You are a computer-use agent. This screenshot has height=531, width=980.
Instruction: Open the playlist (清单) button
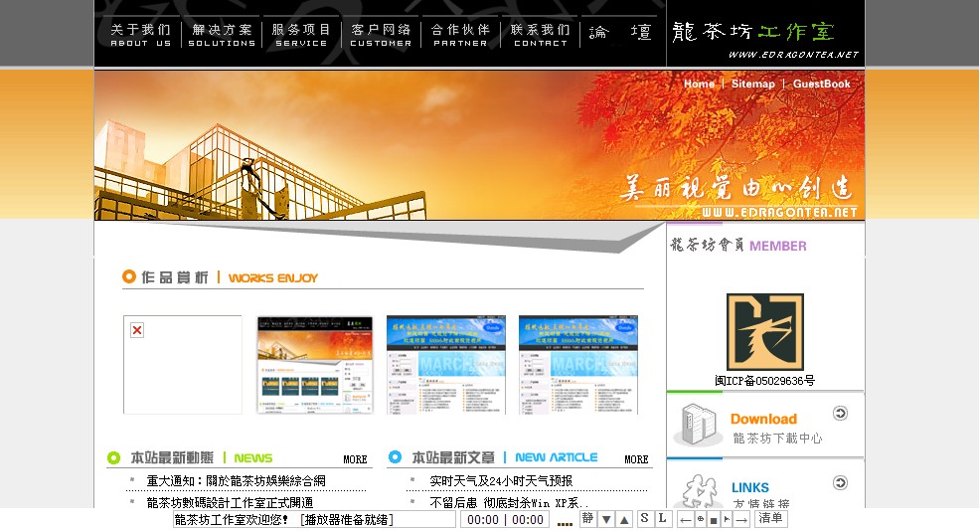point(771,519)
